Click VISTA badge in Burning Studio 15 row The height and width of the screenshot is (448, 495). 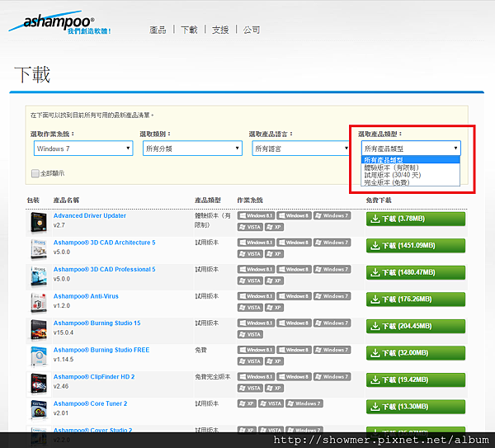[x=250, y=334]
